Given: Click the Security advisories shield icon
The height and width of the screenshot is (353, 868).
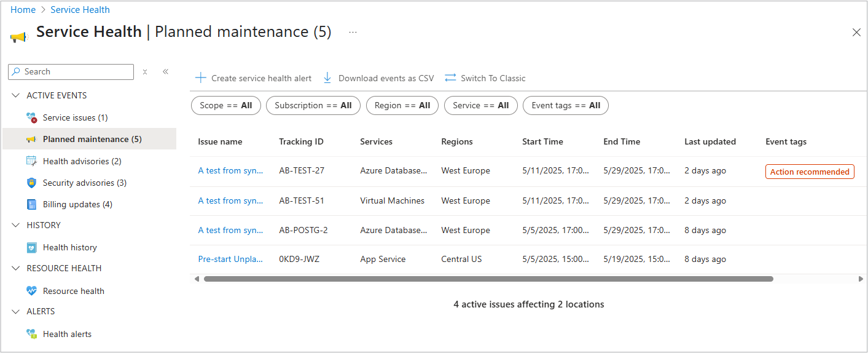Looking at the screenshot, I should (31, 183).
